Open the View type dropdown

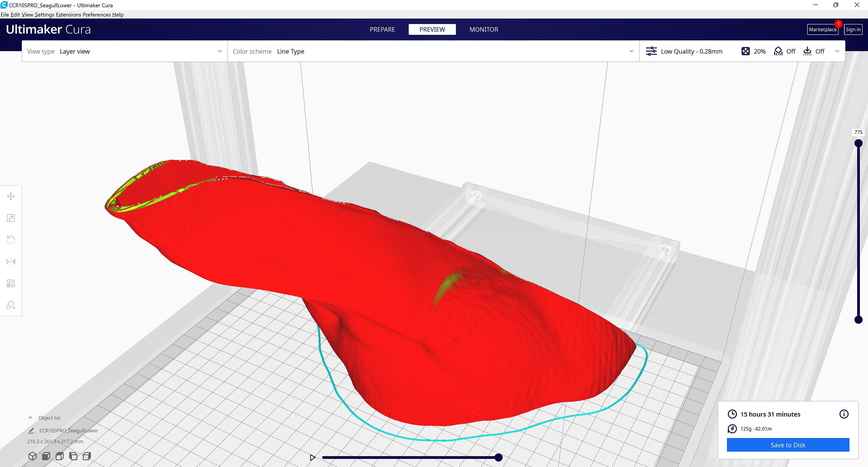point(125,51)
